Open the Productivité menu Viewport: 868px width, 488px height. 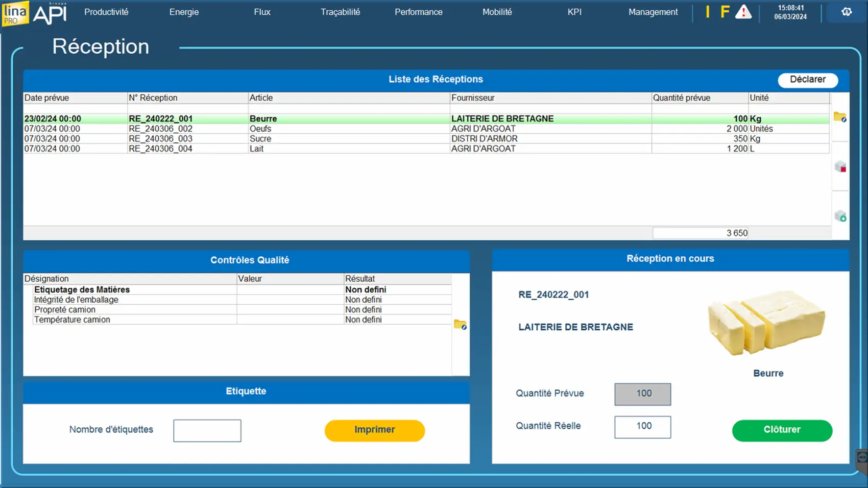pyautogui.click(x=106, y=12)
